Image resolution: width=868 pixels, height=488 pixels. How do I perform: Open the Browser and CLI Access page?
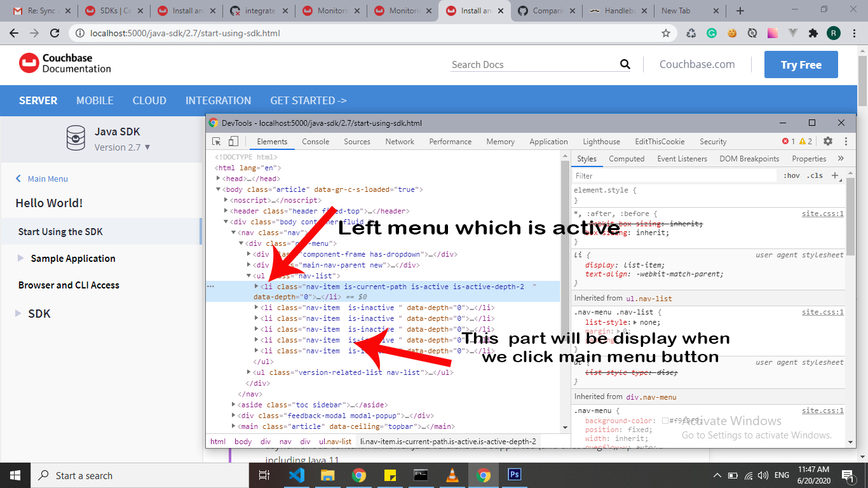69,285
